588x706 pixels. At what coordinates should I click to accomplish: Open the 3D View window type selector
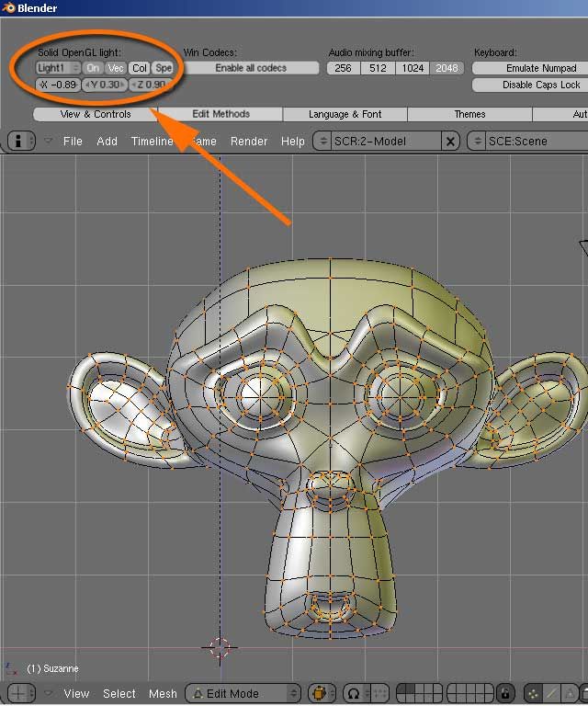21,693
